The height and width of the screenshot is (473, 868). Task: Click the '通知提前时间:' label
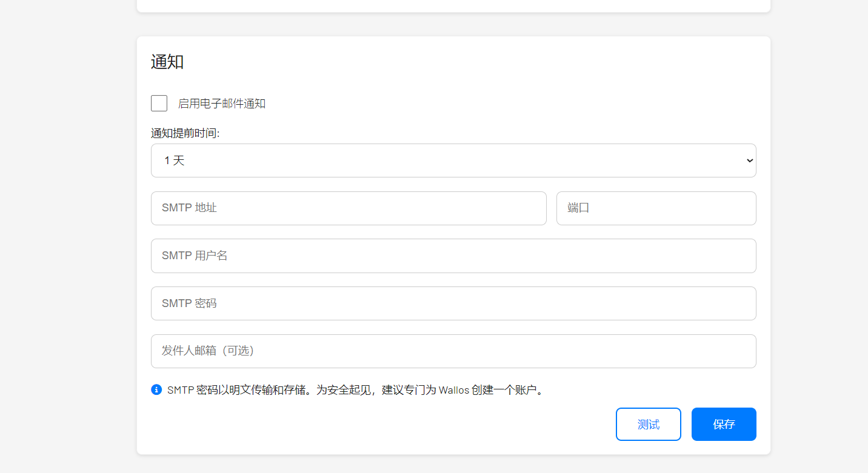(x=185, y=133)
